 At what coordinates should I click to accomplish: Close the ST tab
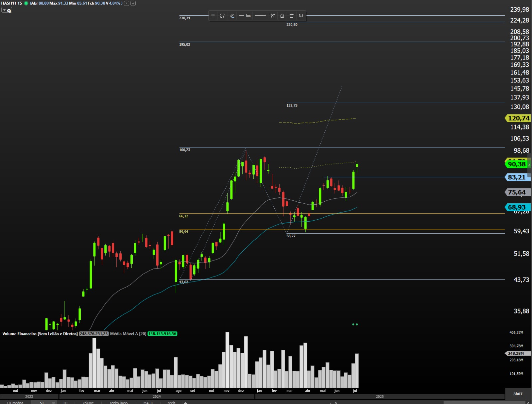pos(54,403)
